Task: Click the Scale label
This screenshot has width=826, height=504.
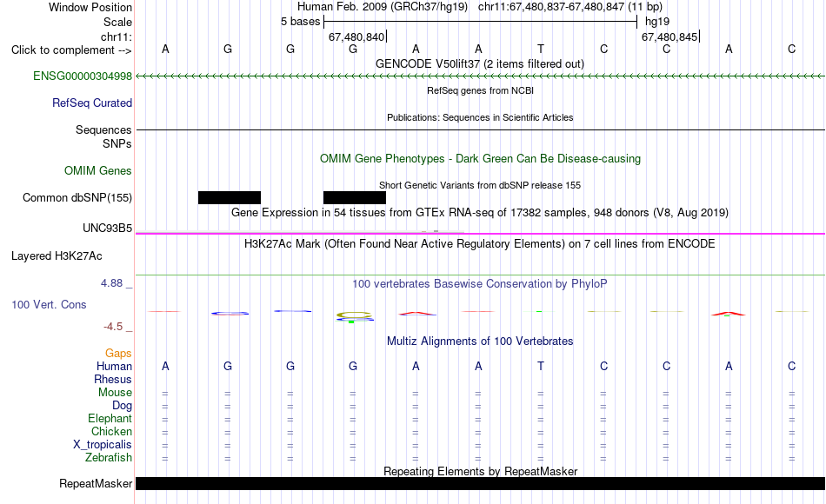Action: 117,22
